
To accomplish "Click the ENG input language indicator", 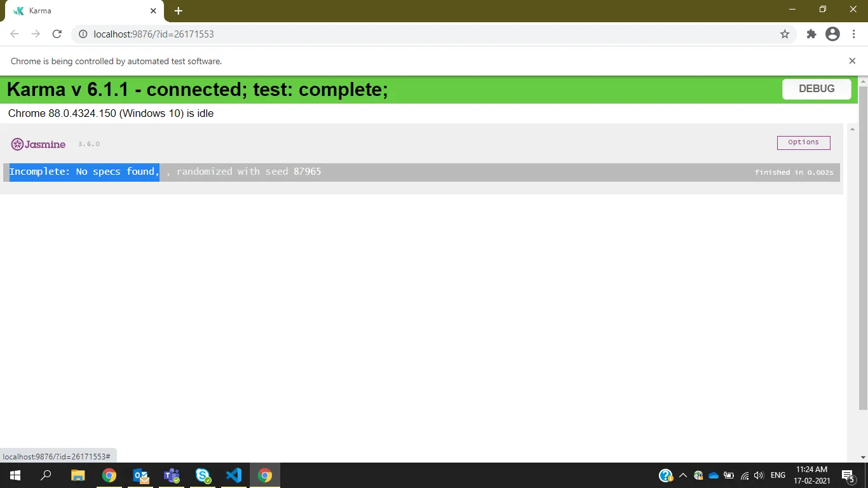I will tap(778, 475).
